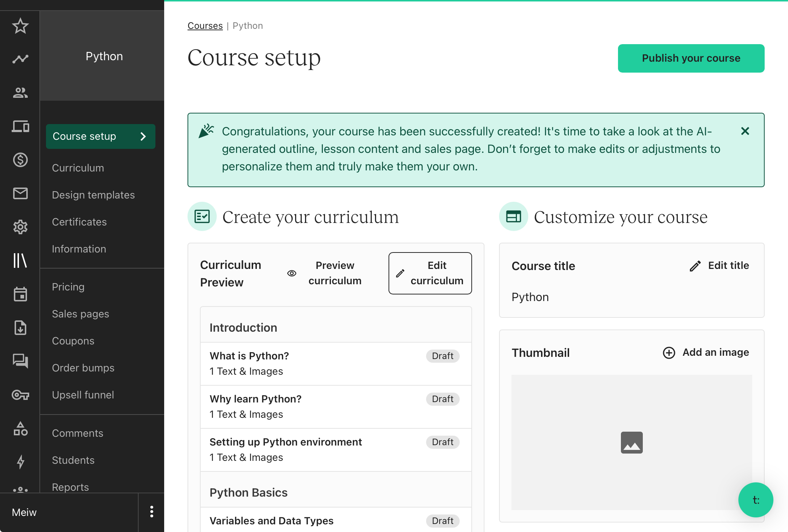Preview curriculum using the eye toggle
788x532 pixels.
(x=292, y=273)
